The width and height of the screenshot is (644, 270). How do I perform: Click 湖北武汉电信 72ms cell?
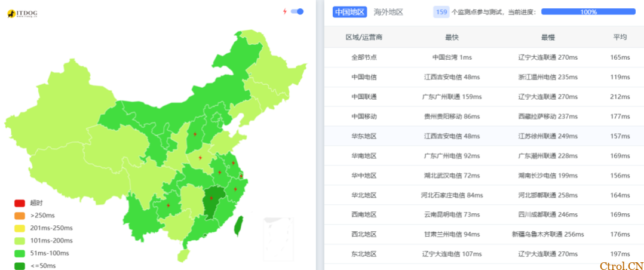pos(452,176)
